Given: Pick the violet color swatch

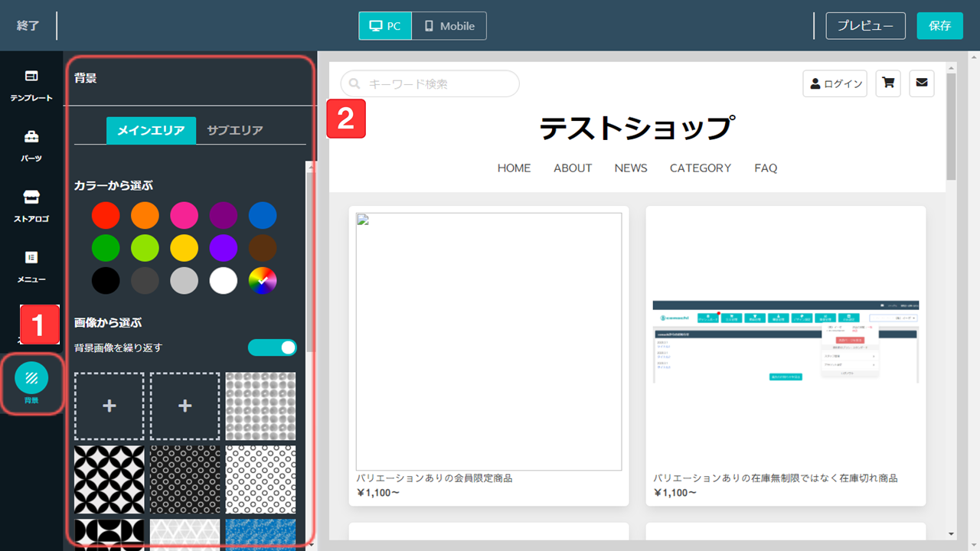Looking at the screenshot, I should coord(224,248).
